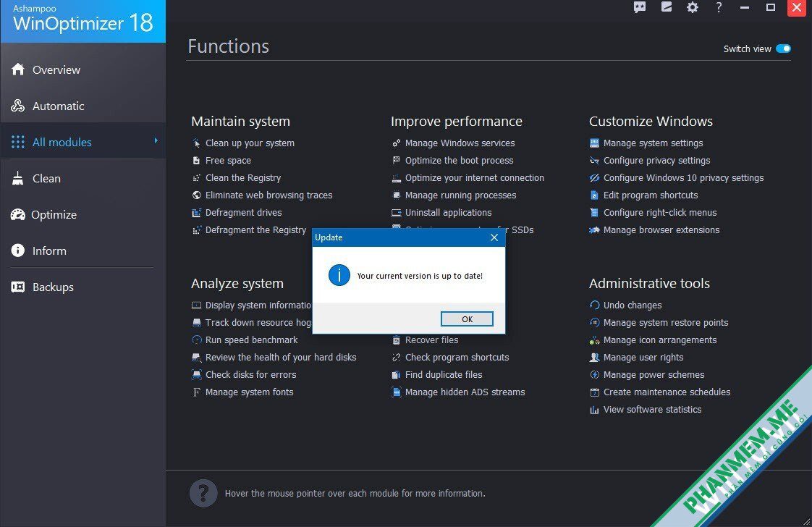Screen dimensions: 812x527
Task: Open settings via the gear icon
Action: [x=693, y=7]
